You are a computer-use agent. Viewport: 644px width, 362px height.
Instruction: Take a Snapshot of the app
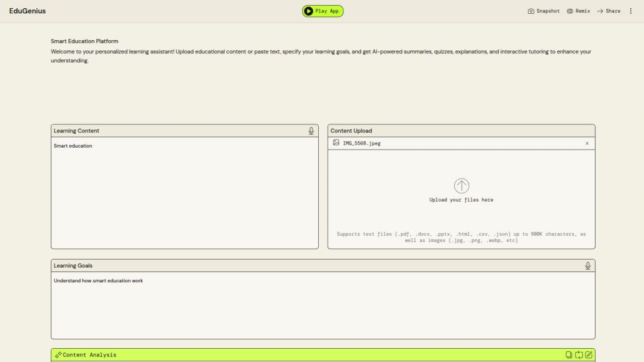pos(543,11)
